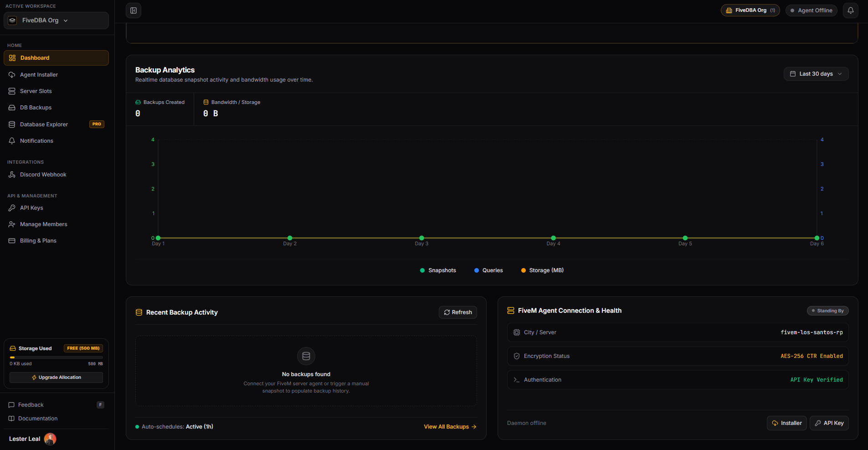Viewport: 868px width, 450px height.
Task: Click the Agent Offline status badge
Action: point(812,10)
